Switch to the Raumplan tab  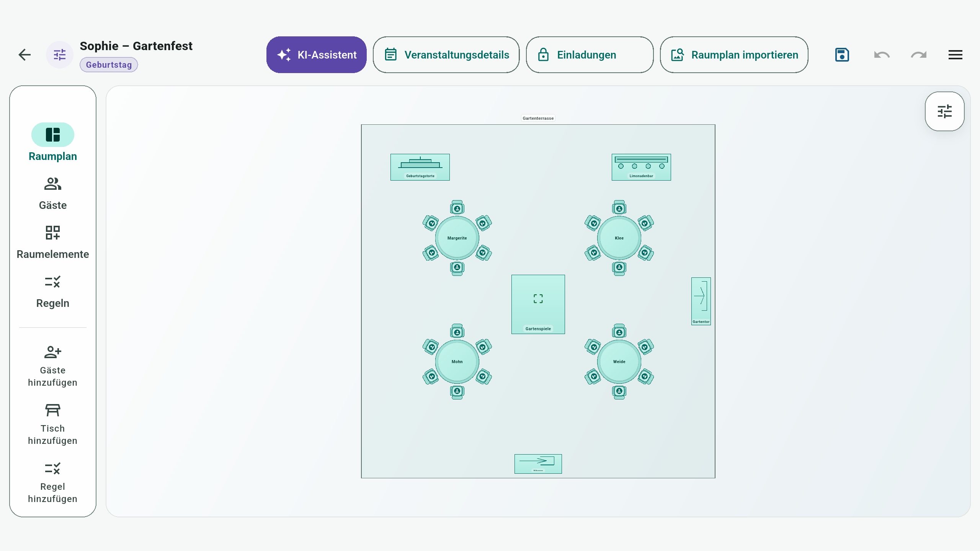pyautogui.click(x=53, y=142)
